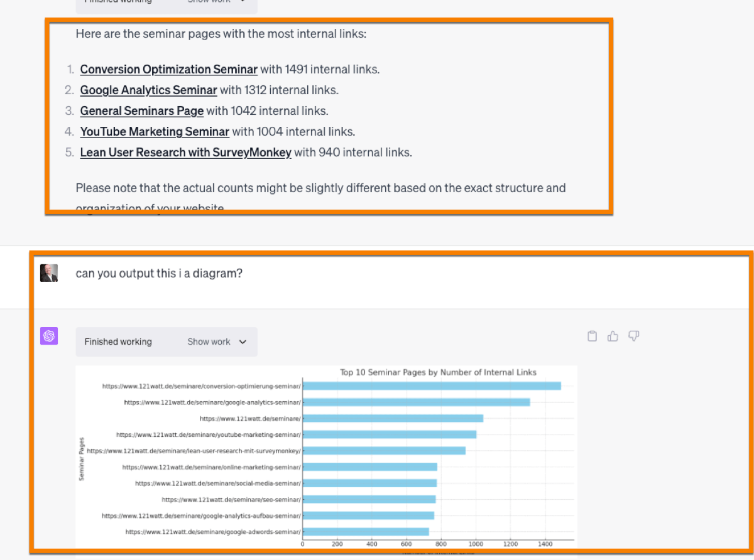Image resolution: width=754 pixels, height=560 pixels.
Task: Open the General Seminars Page link
Action: [141, 111]
